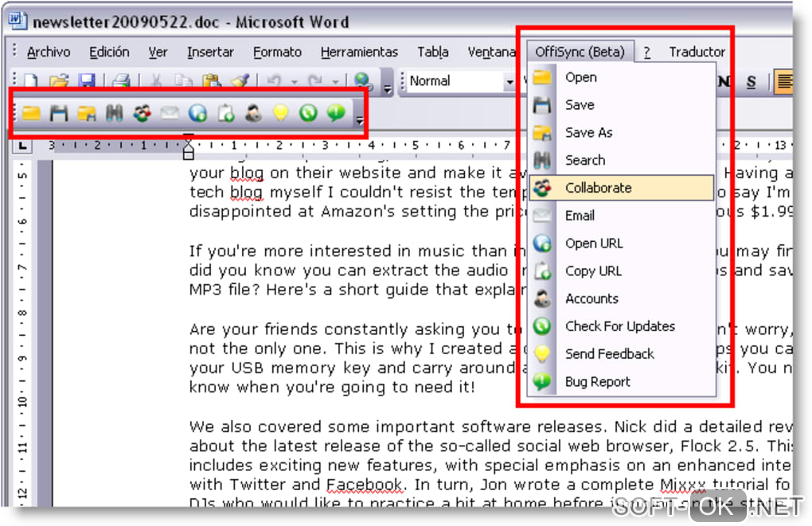Toggle the bold N formatting button

click(x=724, y=82)
